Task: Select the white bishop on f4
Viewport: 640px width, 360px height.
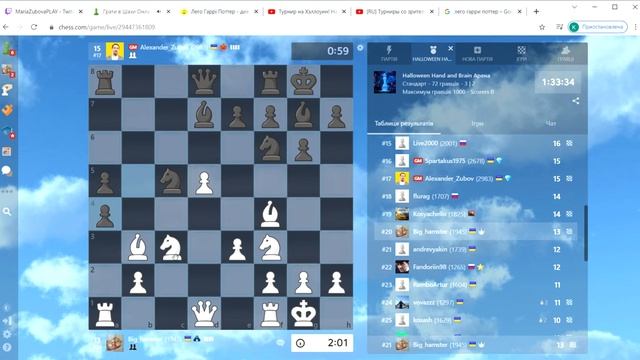Action: tap(270, 214)
